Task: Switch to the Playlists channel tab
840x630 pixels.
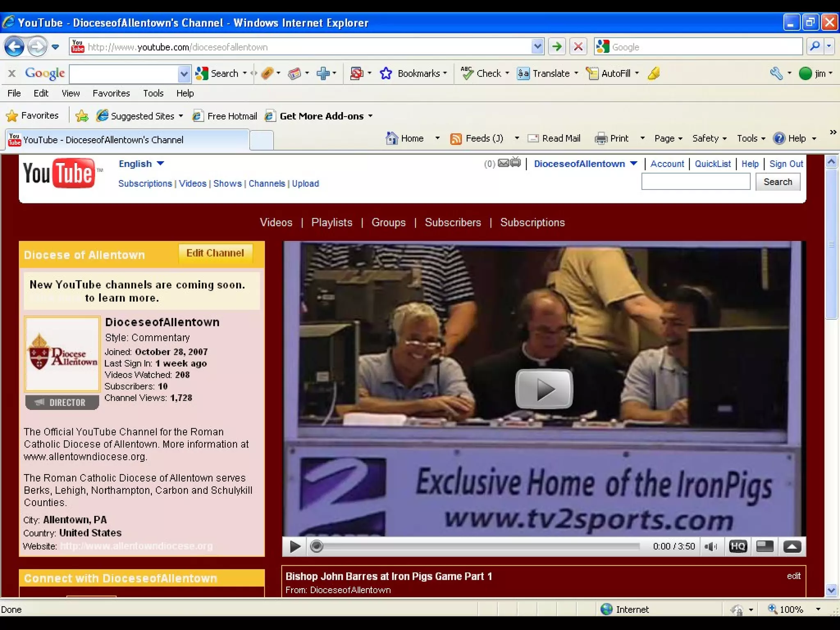Action: pos(331,223)
